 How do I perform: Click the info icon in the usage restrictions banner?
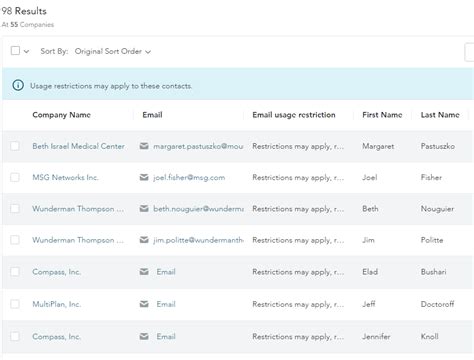tap(18, 85)
